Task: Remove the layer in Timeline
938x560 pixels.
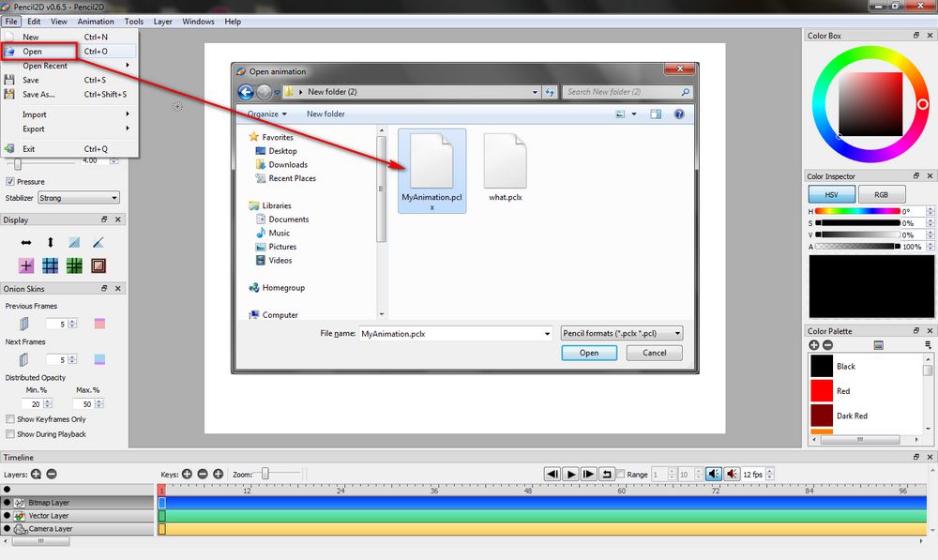Action: [52, 474]
